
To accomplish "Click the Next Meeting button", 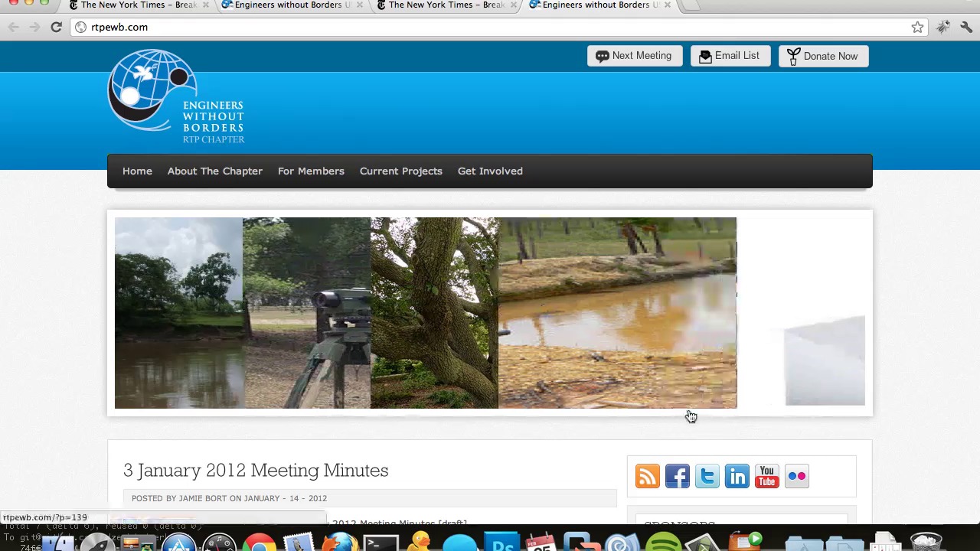I will click(635, 56).
